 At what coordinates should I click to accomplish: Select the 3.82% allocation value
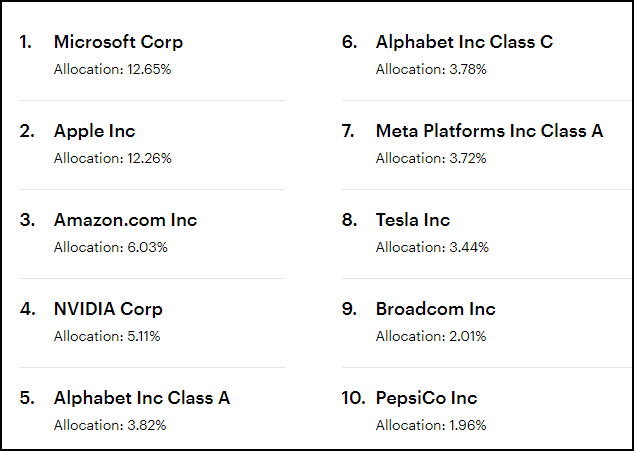(x=110, y=425)
